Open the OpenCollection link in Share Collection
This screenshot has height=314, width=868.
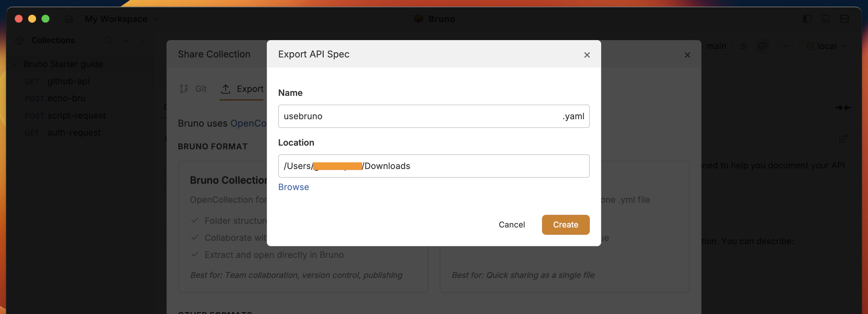[x=248, y=123]
